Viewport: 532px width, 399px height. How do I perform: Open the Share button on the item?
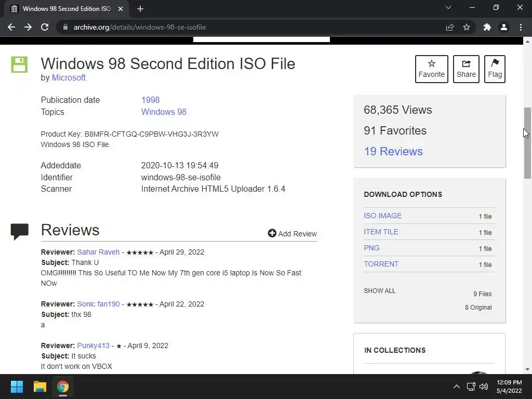coord(466,69)
